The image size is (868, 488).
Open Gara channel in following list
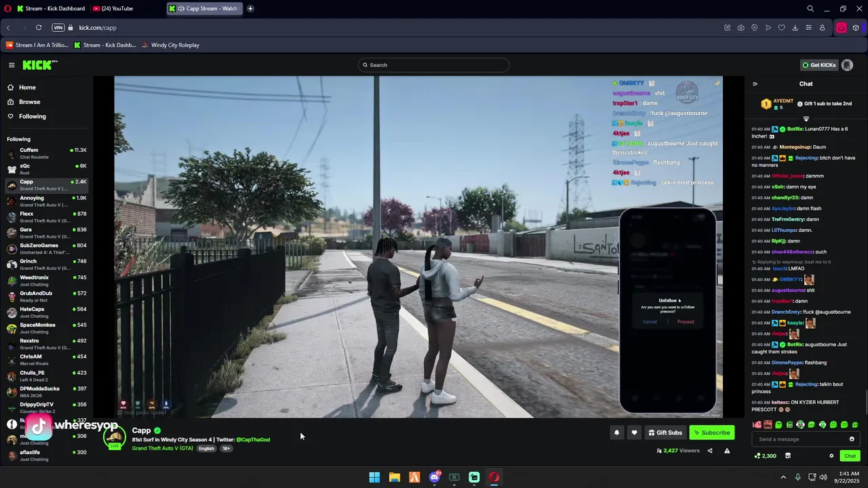46,232
